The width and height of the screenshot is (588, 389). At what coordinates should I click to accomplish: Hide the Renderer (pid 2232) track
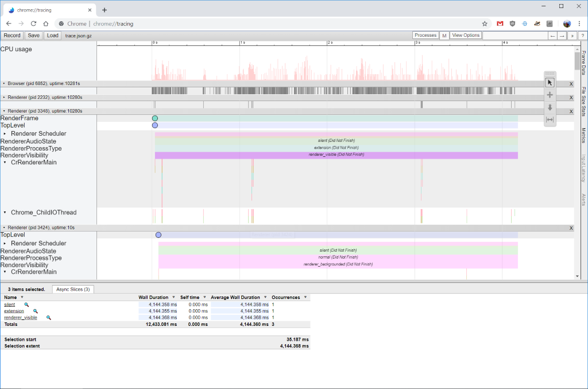point(571,97)
